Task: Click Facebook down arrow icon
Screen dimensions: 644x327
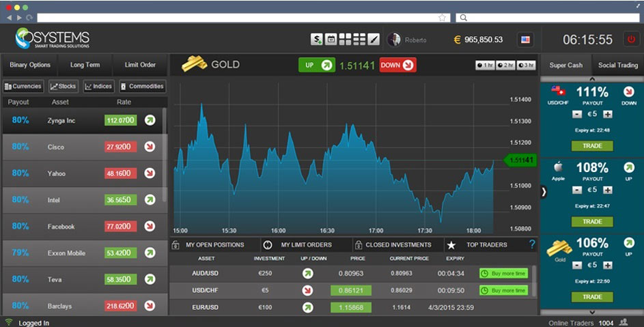Action: point(150,226)
